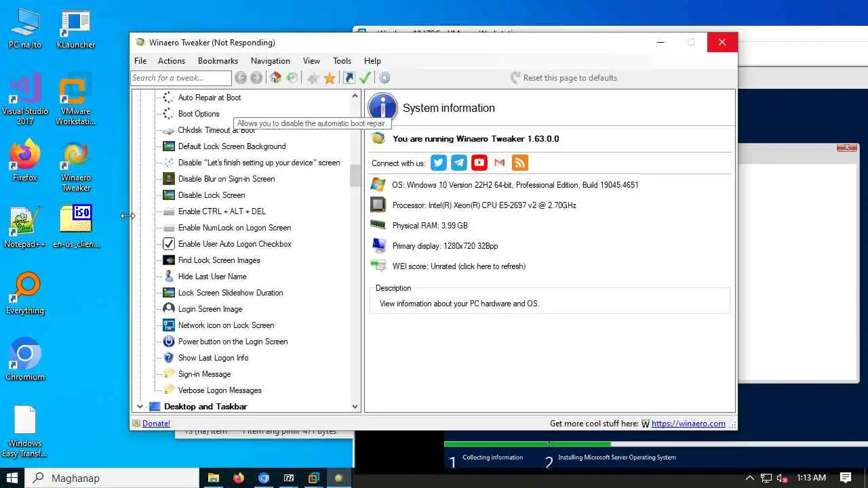Click the green checkmark toolbar icon
The height and width of the screenshot is (488, 868).
pos(365,78)
